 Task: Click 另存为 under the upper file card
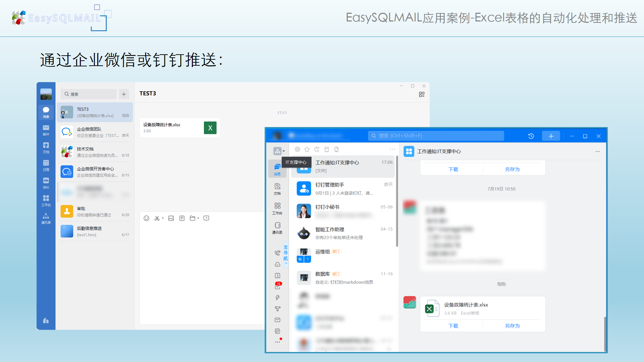[512, 169]
